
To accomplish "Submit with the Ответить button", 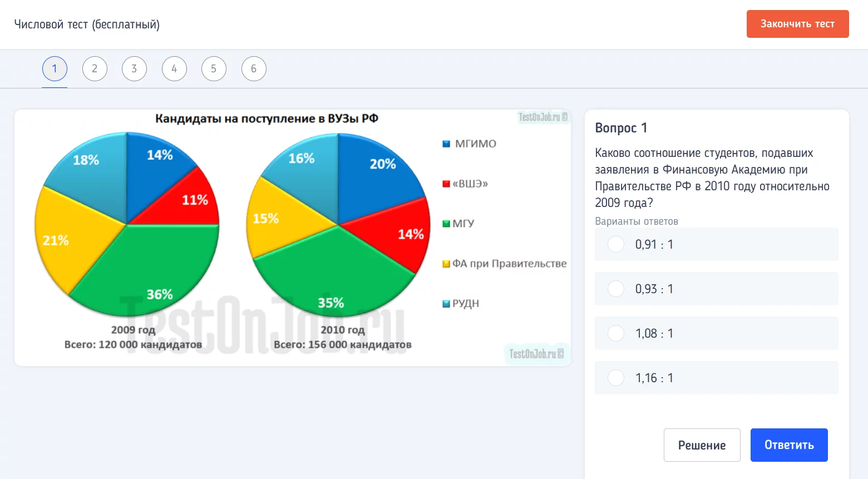I will tap(789, 445).
